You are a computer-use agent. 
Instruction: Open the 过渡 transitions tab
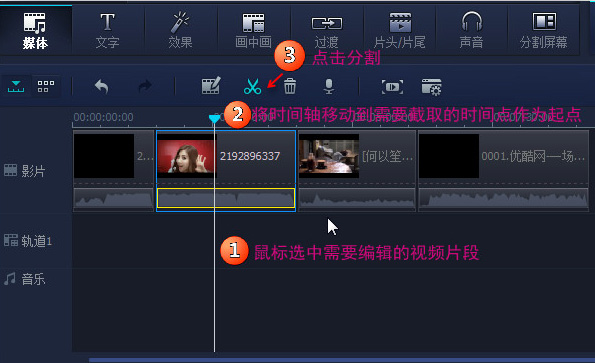pos(326,30)
